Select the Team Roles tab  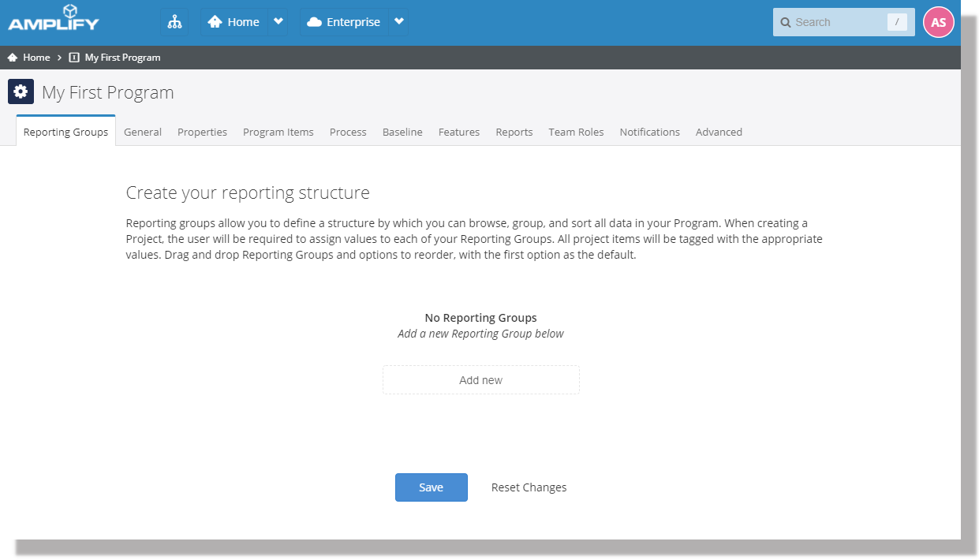tap(576, 132)
